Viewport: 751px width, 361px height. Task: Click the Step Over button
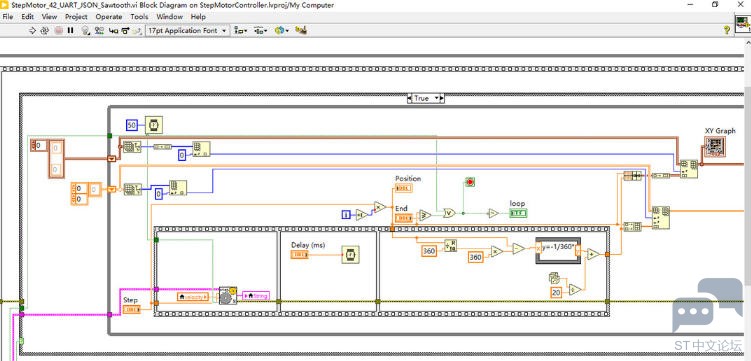pyautogui.click(x=125, y=31)
